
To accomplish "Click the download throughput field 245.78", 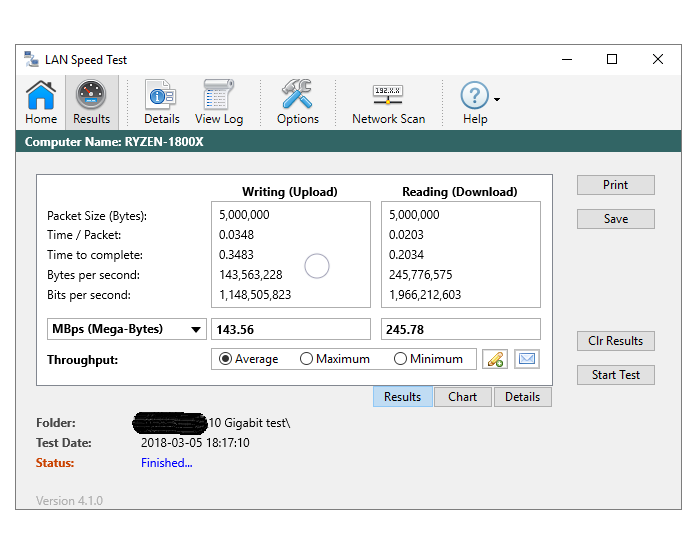I will [461, 329].
